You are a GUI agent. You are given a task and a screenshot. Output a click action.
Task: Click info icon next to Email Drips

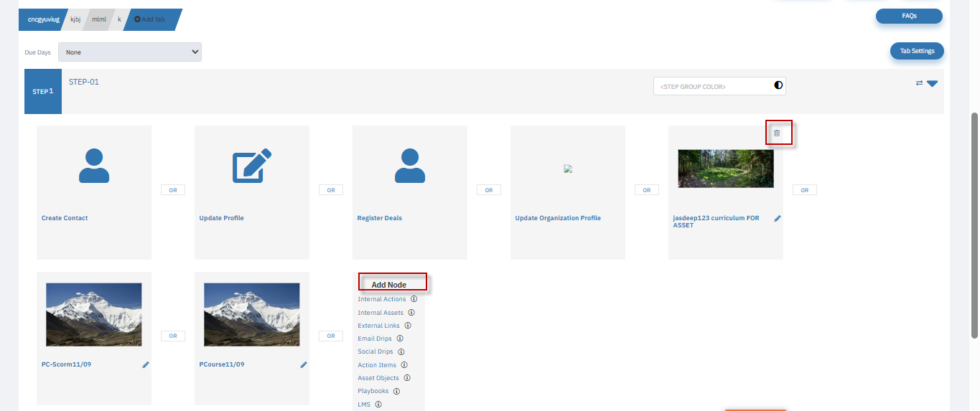400,339
